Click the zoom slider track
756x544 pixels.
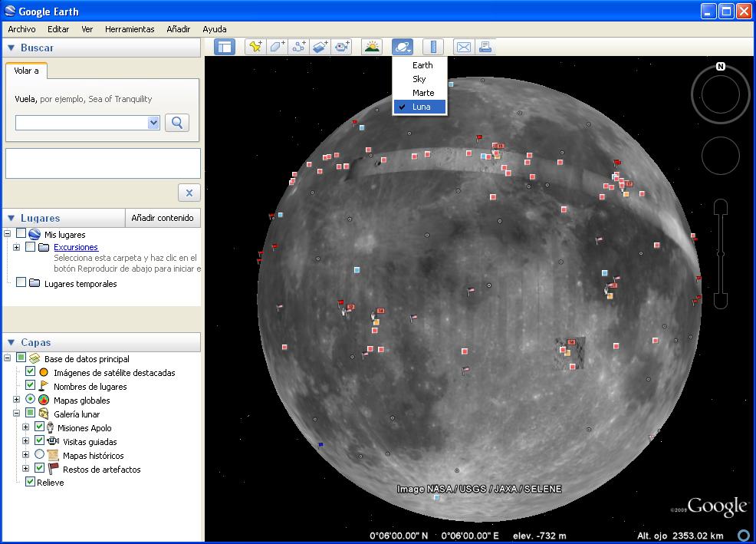tap(720, 253)
